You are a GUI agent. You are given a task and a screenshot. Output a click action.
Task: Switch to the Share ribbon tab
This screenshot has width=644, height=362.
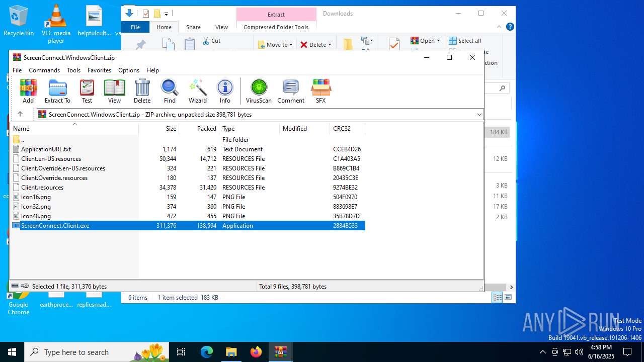(193, 27)
